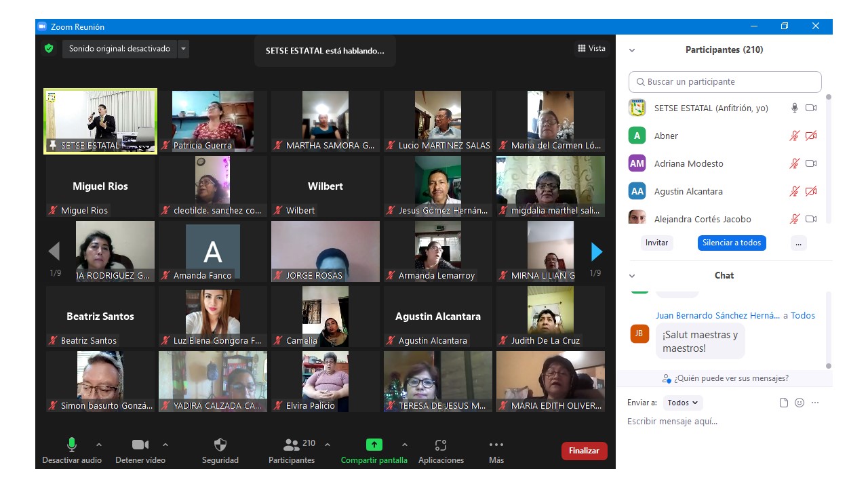868x488 pixels.
Task: Select Elvira Palicio's video tile
Action: (x=325, y=382)
